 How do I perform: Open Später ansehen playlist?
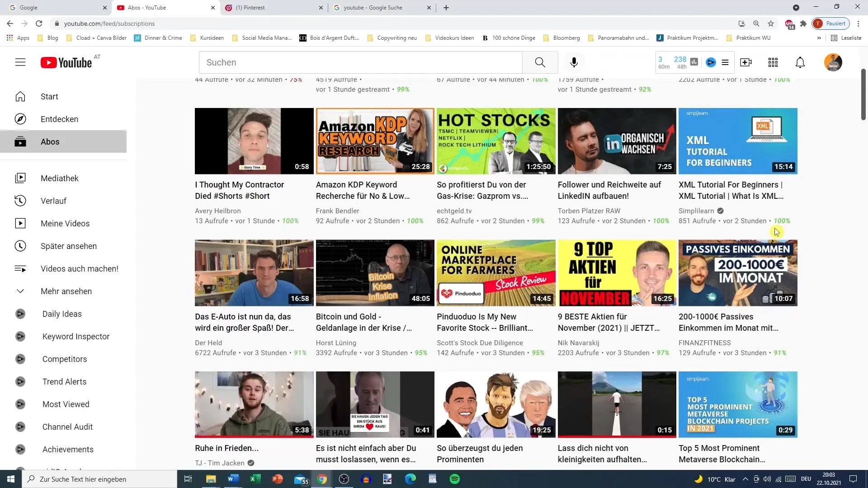click(63, 246)
